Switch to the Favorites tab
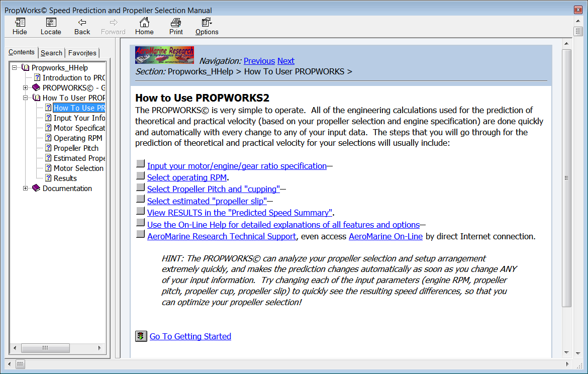Image resolution: width=588 pixels, height=374 pixels. (x=82, y=53)
